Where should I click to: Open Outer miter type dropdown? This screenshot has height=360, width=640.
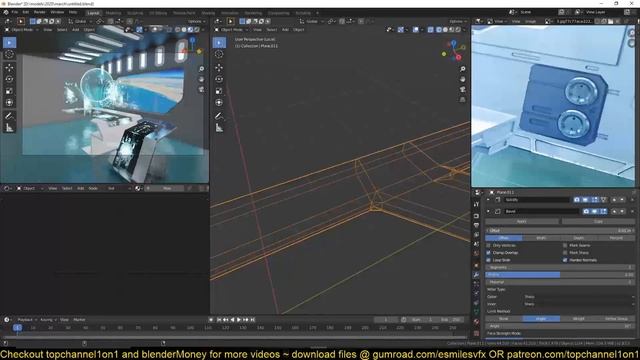pos(579,297)
